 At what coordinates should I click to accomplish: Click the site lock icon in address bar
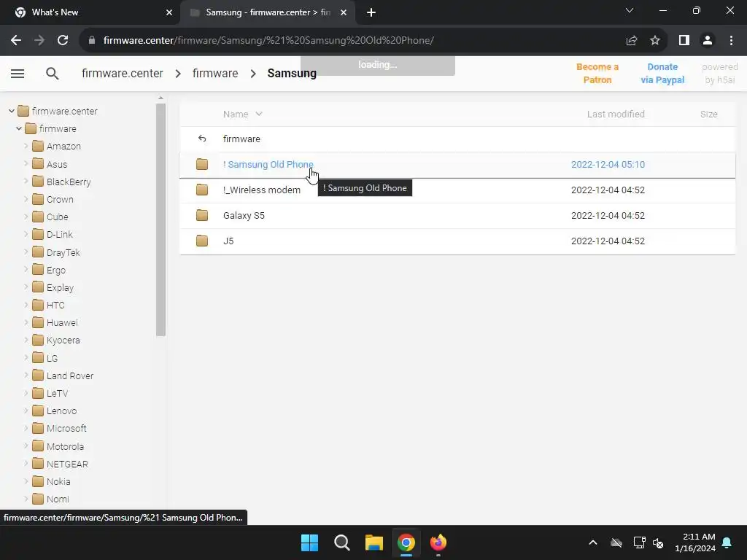coord(92,41)
